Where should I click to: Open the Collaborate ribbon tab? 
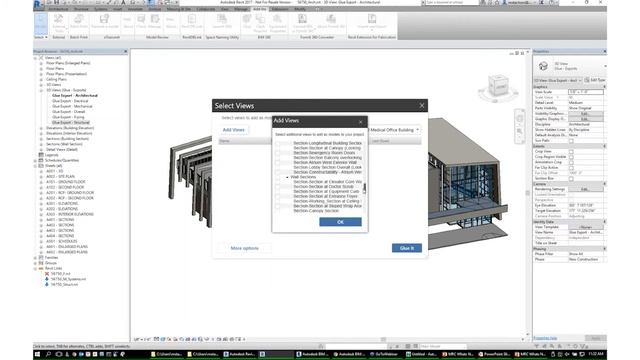point(205,9)
